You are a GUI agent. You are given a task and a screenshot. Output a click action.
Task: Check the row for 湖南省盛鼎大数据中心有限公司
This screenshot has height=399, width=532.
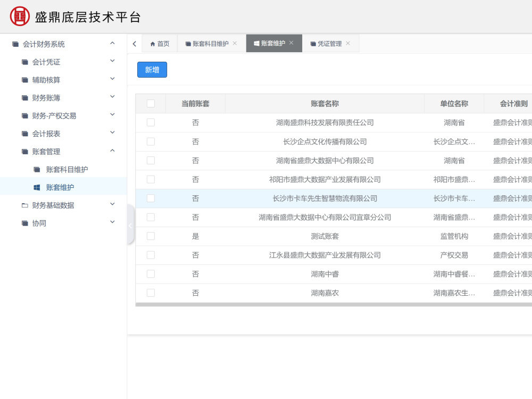pyautogui.click(x=151, y=161)
